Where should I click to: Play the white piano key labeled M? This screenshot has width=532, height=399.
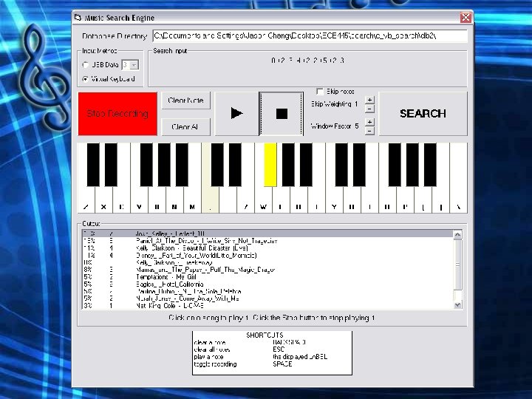click(192, 200)
